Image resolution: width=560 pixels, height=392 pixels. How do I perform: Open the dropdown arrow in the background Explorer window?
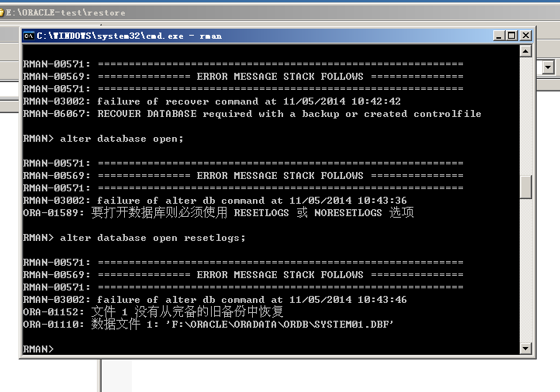pos(548,67)
